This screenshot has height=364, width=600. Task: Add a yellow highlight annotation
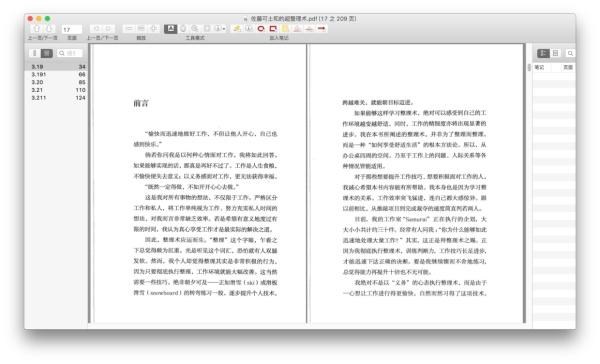[x=285, y=29]
